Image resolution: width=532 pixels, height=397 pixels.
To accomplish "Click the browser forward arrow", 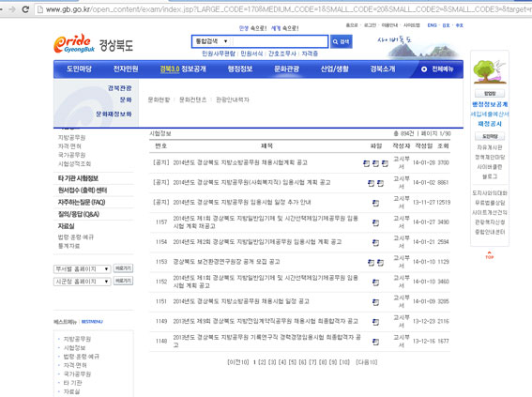I will coord(12,9).
